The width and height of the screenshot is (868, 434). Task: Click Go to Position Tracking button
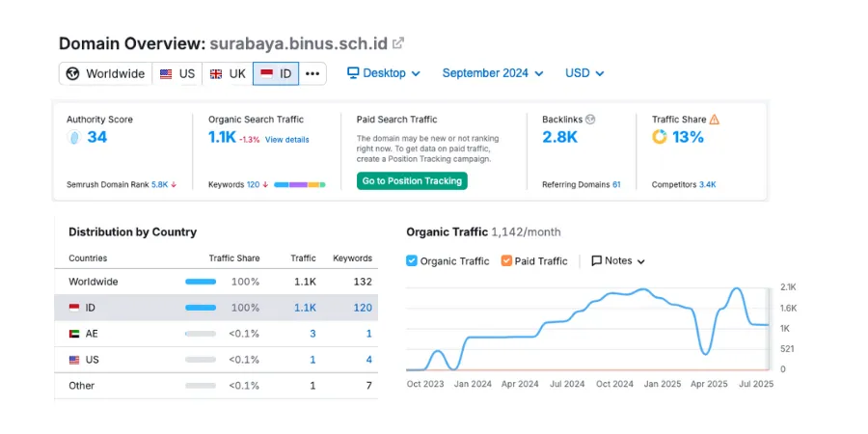412,181
